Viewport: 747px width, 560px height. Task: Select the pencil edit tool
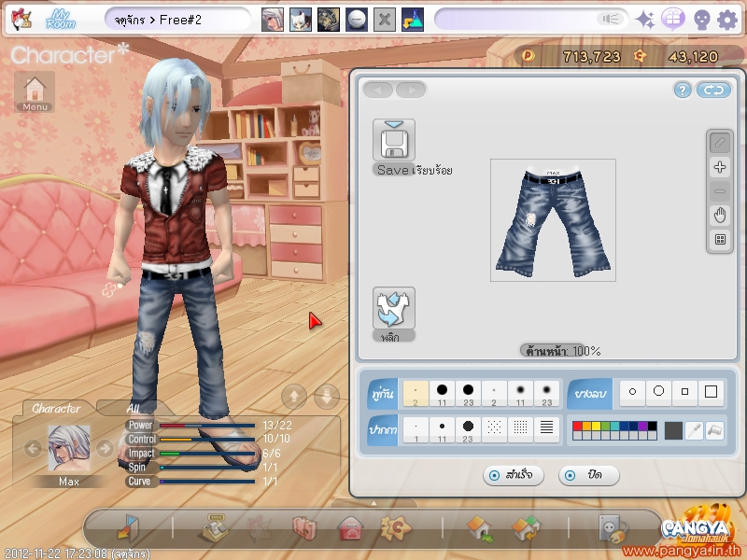tap(719, 143)
